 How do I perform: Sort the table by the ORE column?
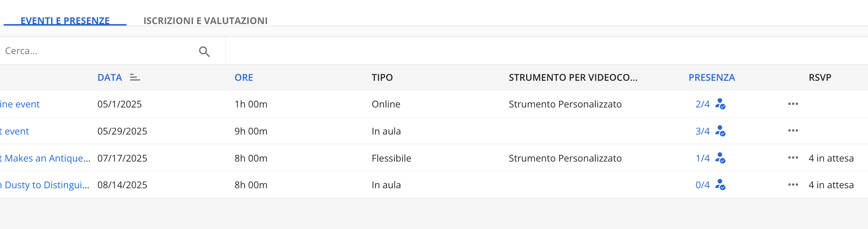pyautogui.click(x=244, y=77)
